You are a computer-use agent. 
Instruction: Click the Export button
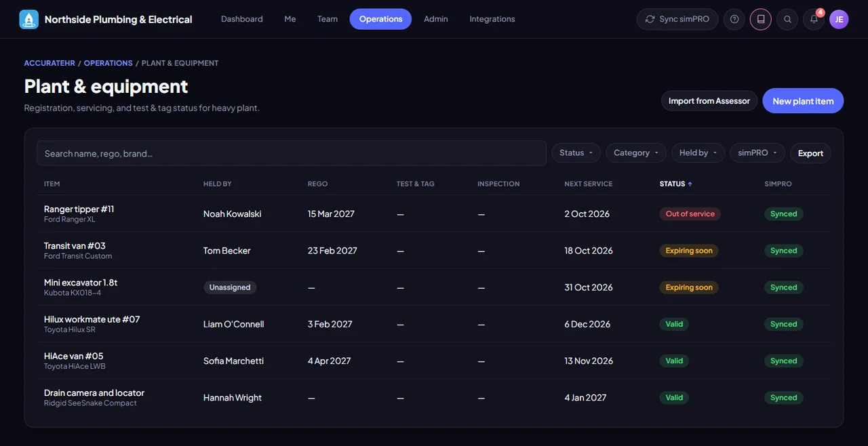[810, 153]
